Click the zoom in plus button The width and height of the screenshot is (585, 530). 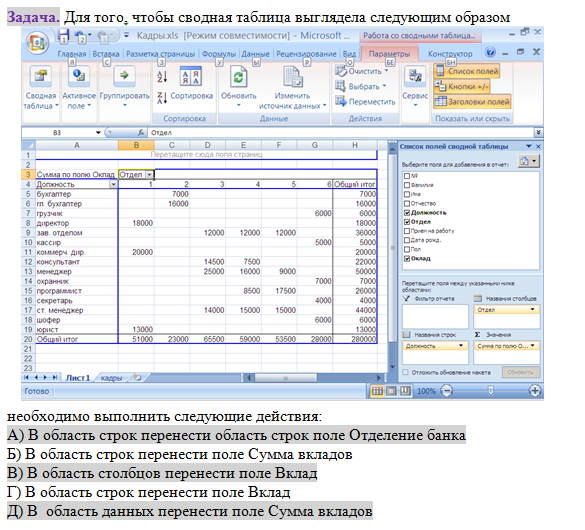(535, 391)
